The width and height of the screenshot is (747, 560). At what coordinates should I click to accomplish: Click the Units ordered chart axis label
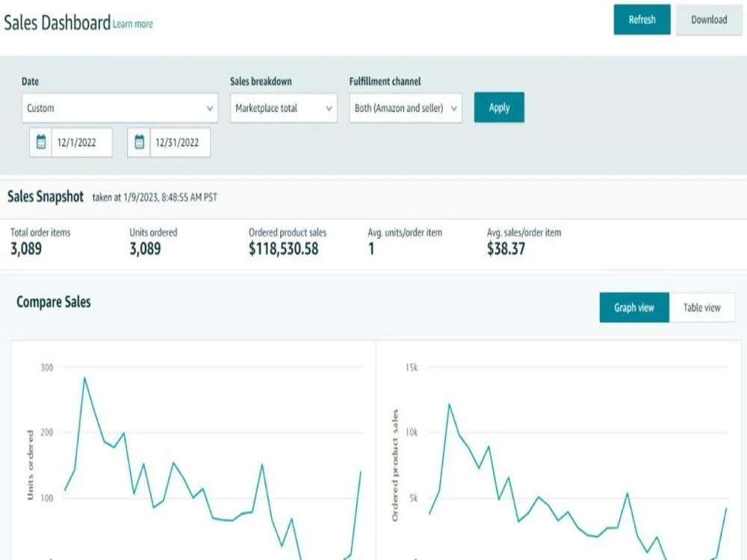click(30, 464)
